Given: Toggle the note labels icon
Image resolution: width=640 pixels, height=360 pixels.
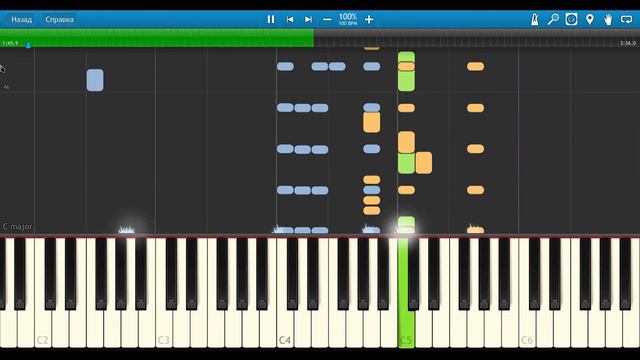Looking at the screenshot, I should pos(571,19).
